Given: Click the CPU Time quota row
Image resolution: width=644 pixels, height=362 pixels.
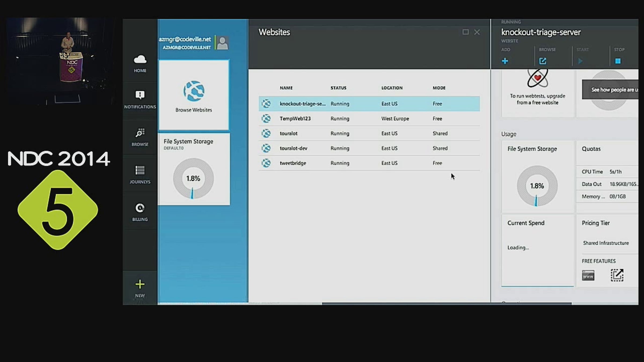Looking at the screenshot, I should 607,172.
